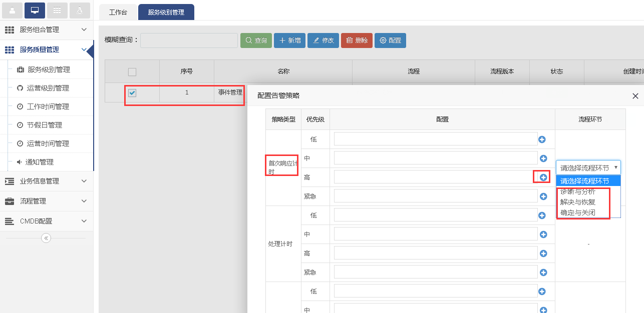Open 节假日管理 in the sidebar
The image size is (644, 313).
(x=45, y=125)
